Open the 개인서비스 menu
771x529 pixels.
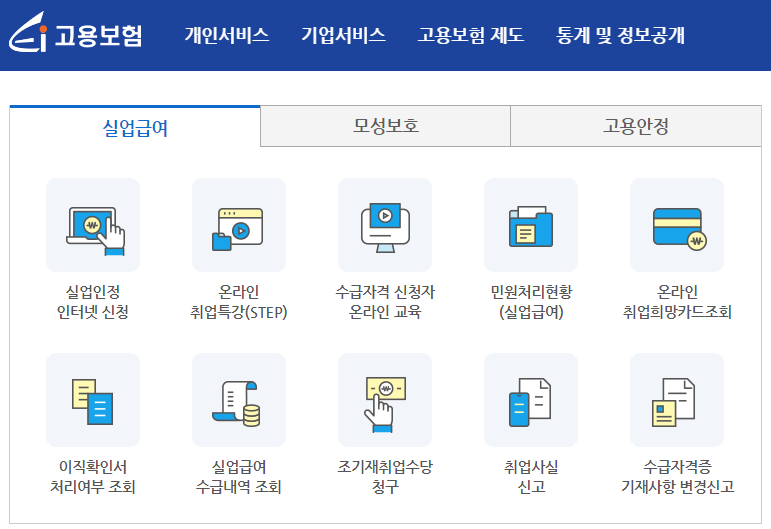click(x=227, y=35)
